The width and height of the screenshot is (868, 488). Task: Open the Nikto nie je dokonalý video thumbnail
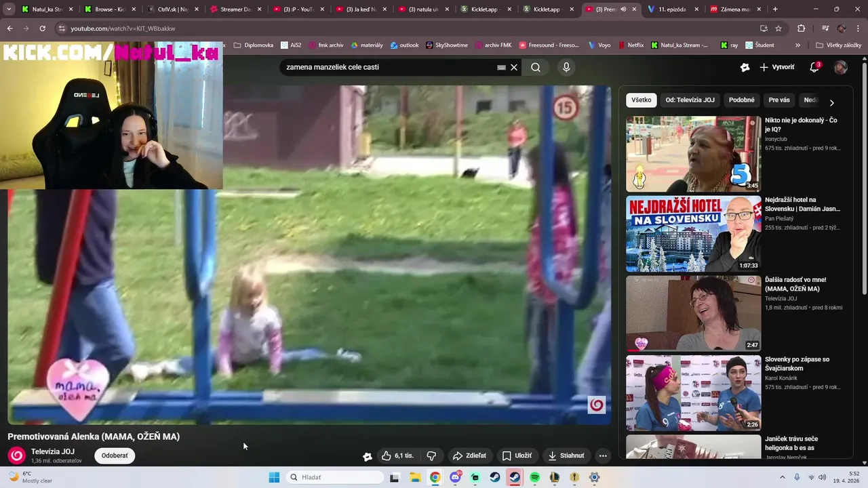click(x=693, y=154)
